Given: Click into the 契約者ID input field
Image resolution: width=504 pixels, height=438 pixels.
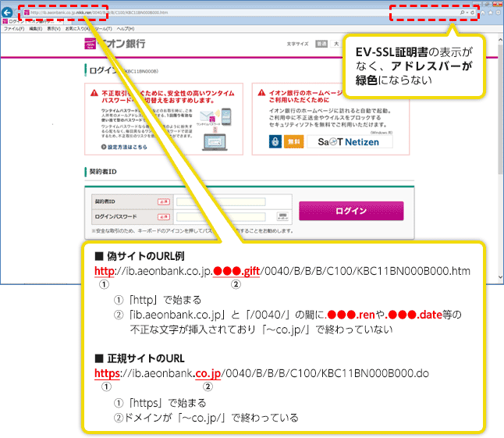Looking at the screenshot, I should (221, 201).
